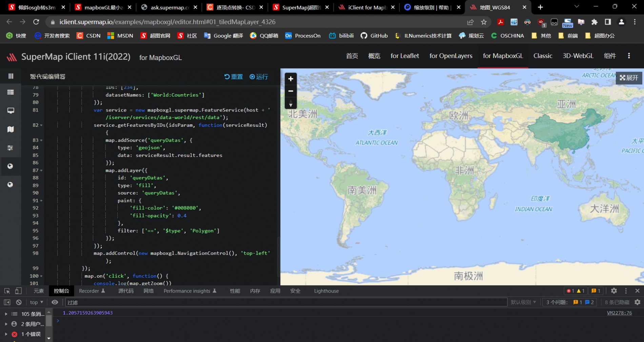
Task: Open the GitHub bookmark
Action: click(374, 36)
